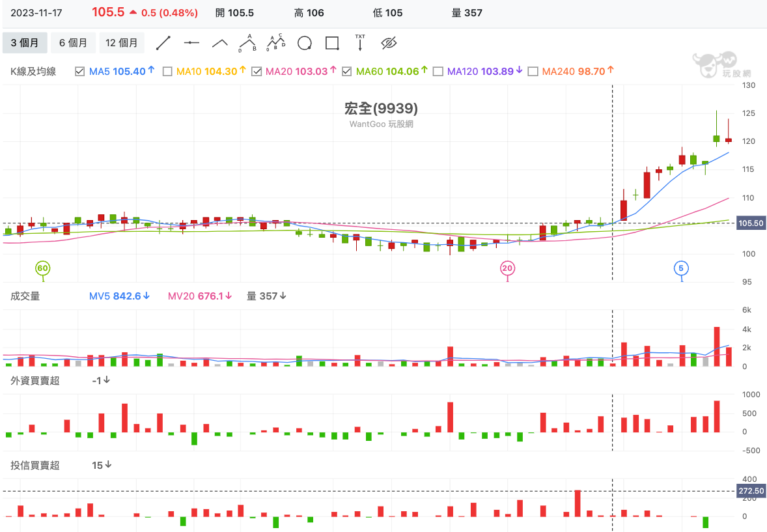This screenshot has height=532, width=767.
Task: Click the blue 5 moving average marker
Action: pyautogui.click(x=681, y=268)
